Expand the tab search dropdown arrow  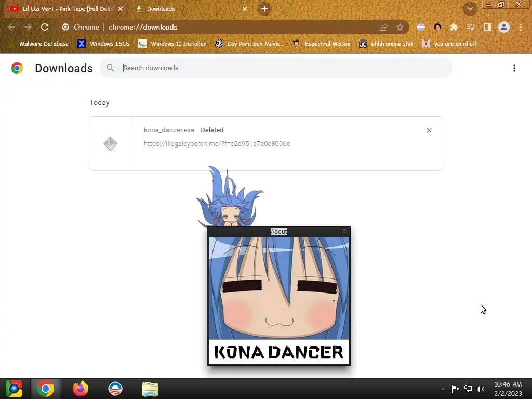point(470,9)
